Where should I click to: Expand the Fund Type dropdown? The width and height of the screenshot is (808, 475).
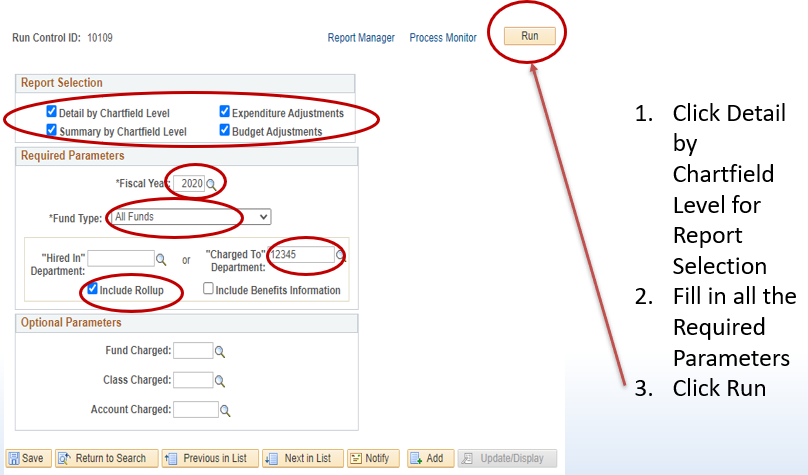pyautogui.click(x=191, y=217)
